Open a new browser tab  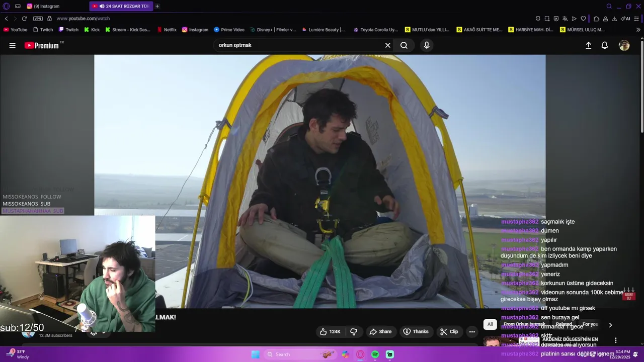157,6
